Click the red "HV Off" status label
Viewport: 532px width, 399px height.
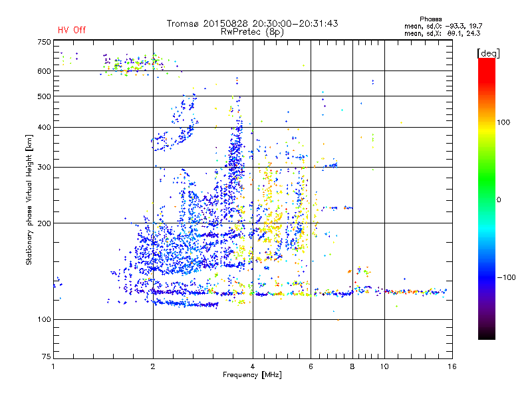click(x=72, y=30)
